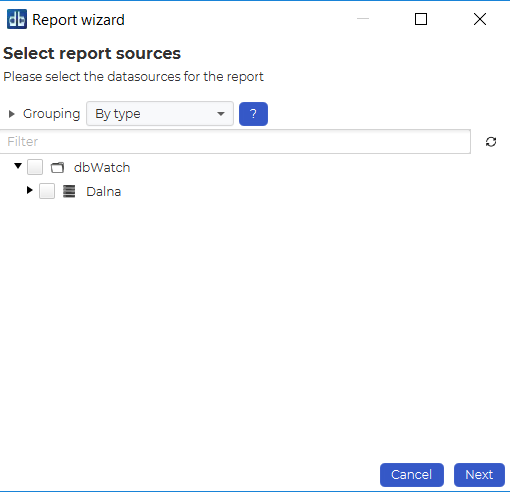Click the Next button
Screen dimensions: 510x493
[x=479, y=475]
